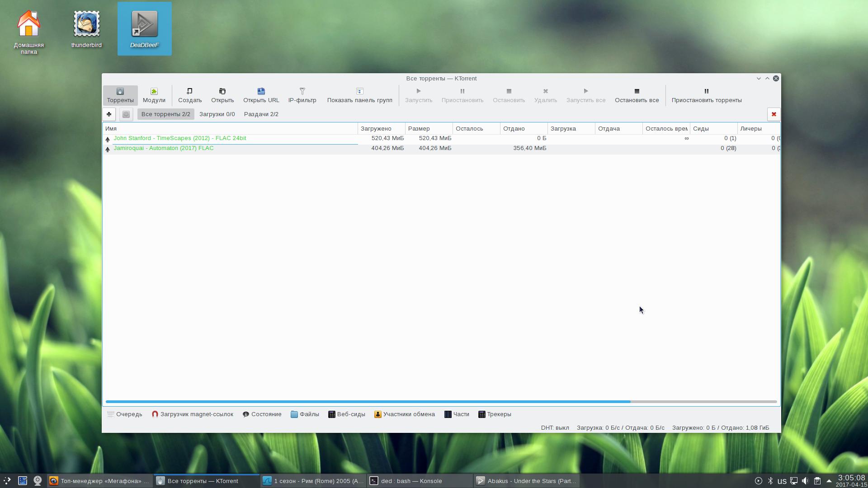Switch to the Загрузки 0/0 tab
Image resolution: width=868 pixels, height=488 pixels.
(217, 114)
